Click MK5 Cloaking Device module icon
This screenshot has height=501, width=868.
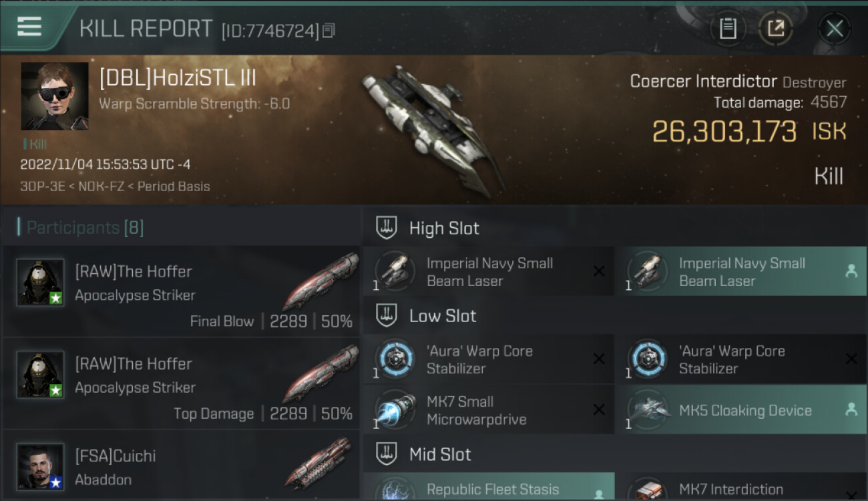click(648, 410)
